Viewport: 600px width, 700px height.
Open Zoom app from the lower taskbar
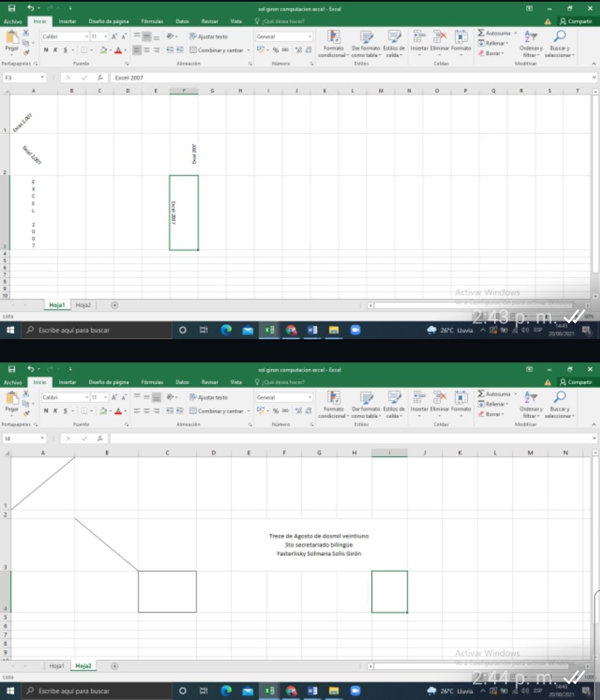(x=355, y=691)
